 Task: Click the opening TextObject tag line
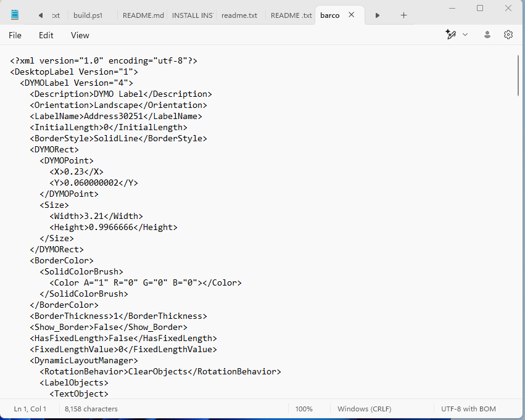[x=79, y=393]
